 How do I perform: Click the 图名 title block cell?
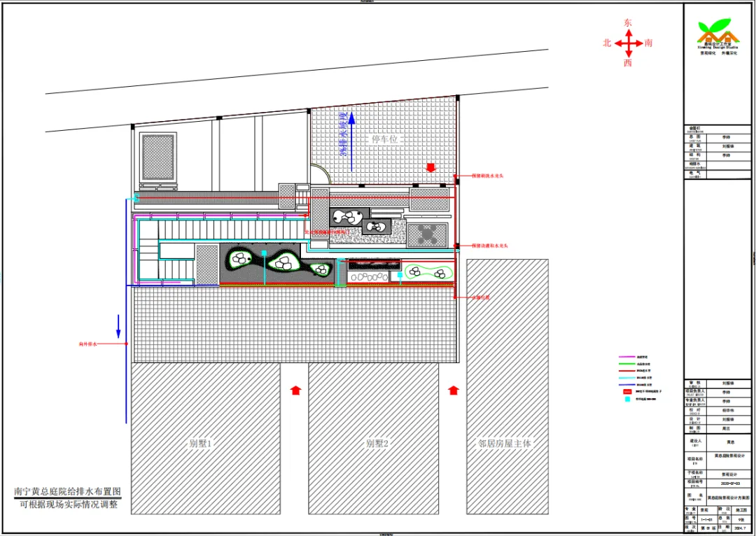(x=695, y=497)
